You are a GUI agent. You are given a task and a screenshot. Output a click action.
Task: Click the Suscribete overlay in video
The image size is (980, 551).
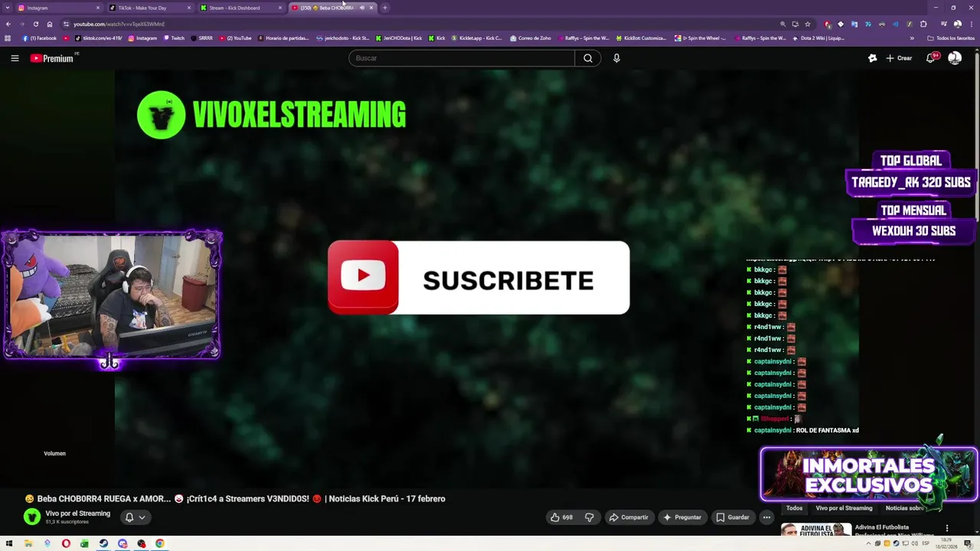479,278
